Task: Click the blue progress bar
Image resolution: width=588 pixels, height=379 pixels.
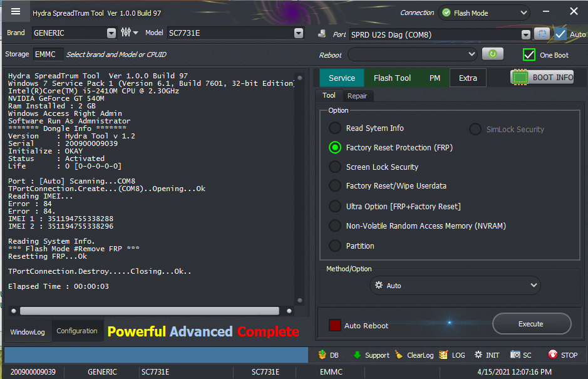Action: point(156,355)
